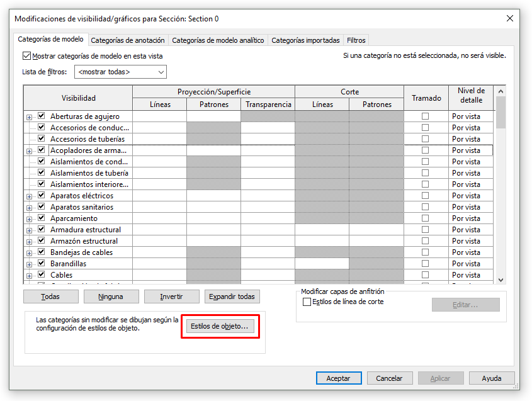Uncheck visibility of Aberturas de agujero
Screen dimensions: 532x401
(42, 116)
